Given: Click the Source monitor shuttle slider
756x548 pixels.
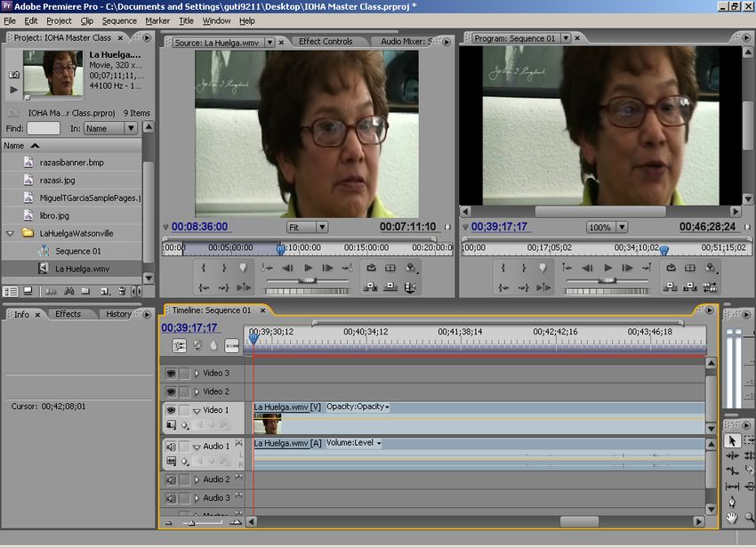Looking at the screenshot, I should click(307, 281).
